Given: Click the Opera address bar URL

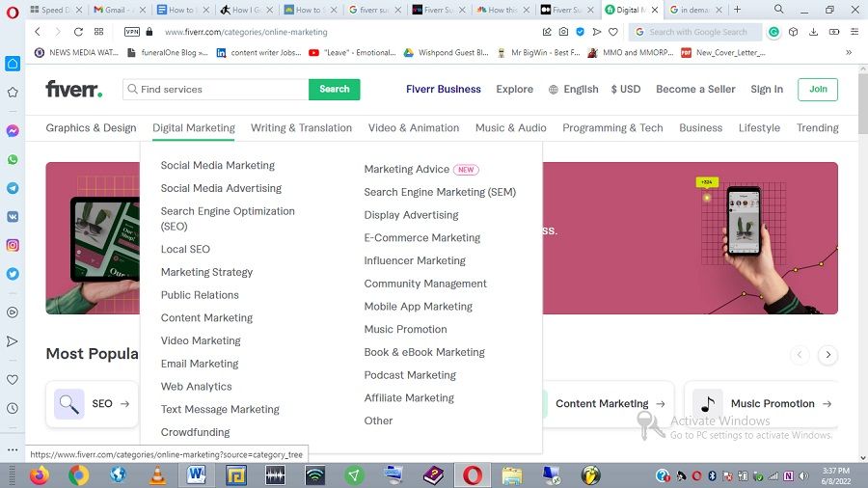Looking at the screenshot, I should point(246,32).
